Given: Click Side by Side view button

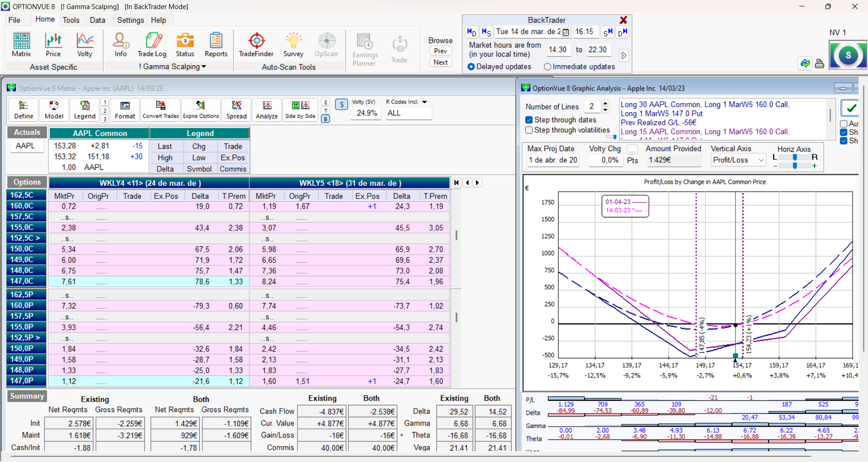Looking at the screenshot, I should tap(300, 110).
